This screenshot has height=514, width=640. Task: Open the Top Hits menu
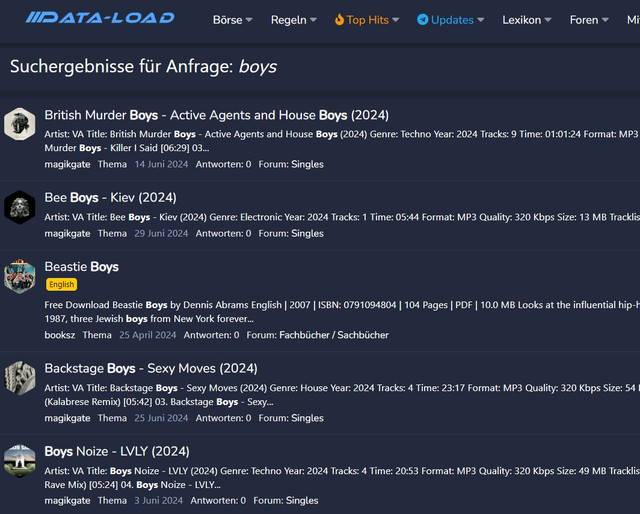[x=367, y=20]
